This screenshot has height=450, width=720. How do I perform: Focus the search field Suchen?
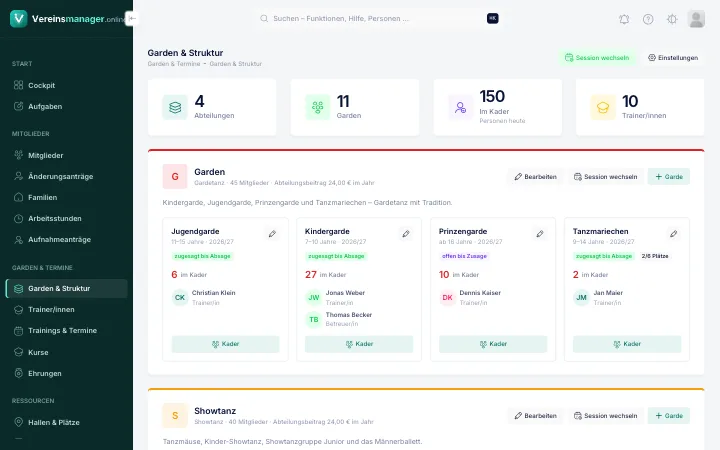pyautogui.click(x=379, y=18)
